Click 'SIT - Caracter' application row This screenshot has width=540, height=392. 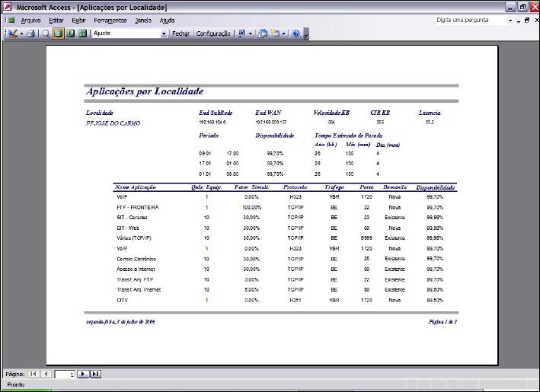[x=132, y=218]
